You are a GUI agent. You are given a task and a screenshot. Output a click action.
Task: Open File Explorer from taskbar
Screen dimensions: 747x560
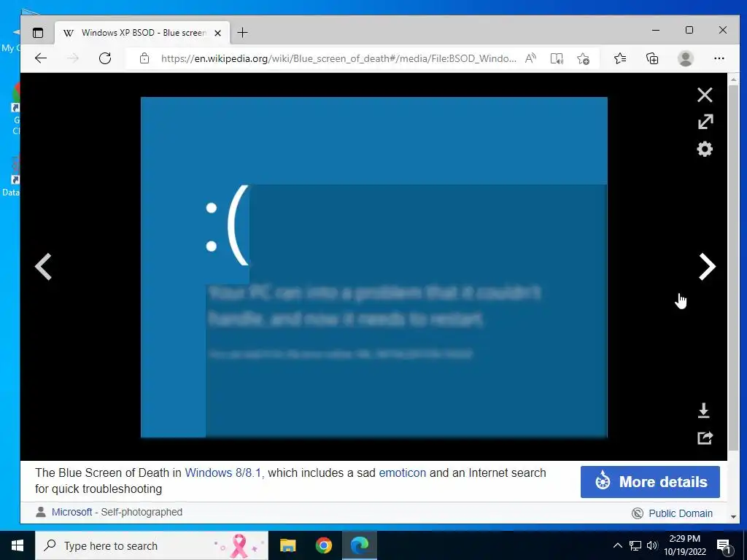click(287, 545)
